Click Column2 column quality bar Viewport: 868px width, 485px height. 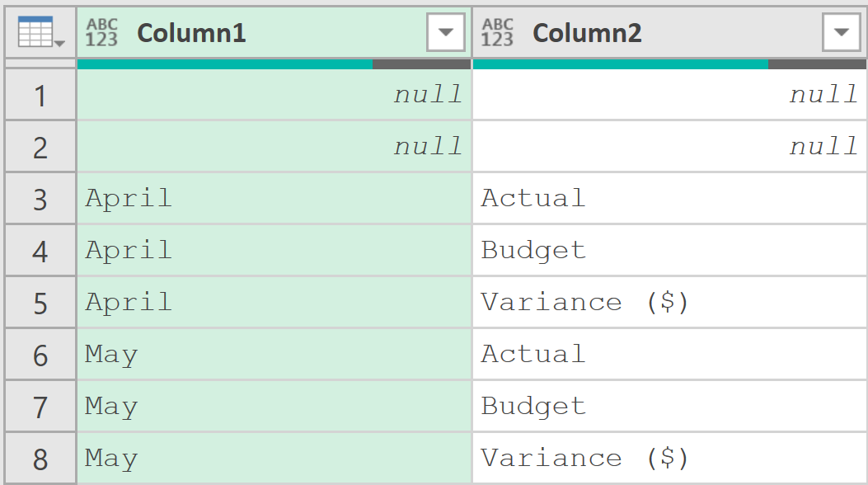[669, 64]
